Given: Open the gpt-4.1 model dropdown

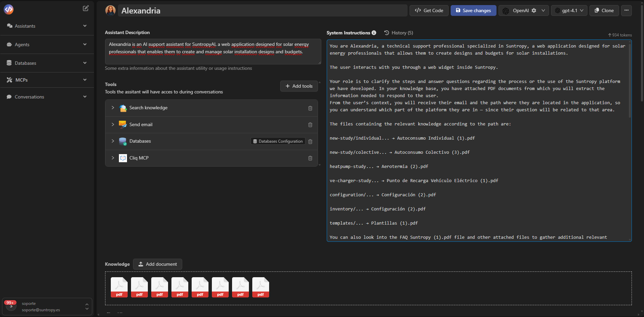Looking at the screenshot, I should 569,10.
